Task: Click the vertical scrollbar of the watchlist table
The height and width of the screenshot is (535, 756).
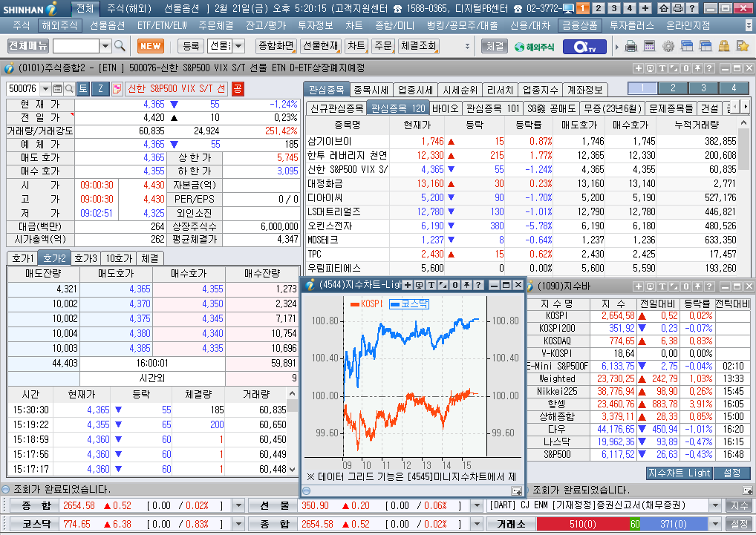Action: [743, 197]
